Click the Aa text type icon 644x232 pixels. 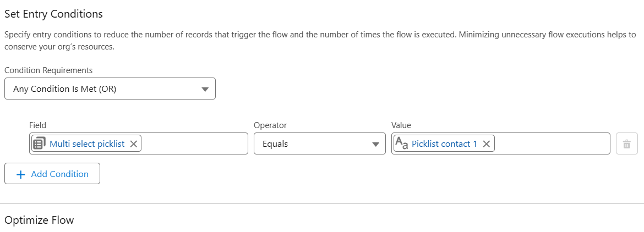[402, 144]
